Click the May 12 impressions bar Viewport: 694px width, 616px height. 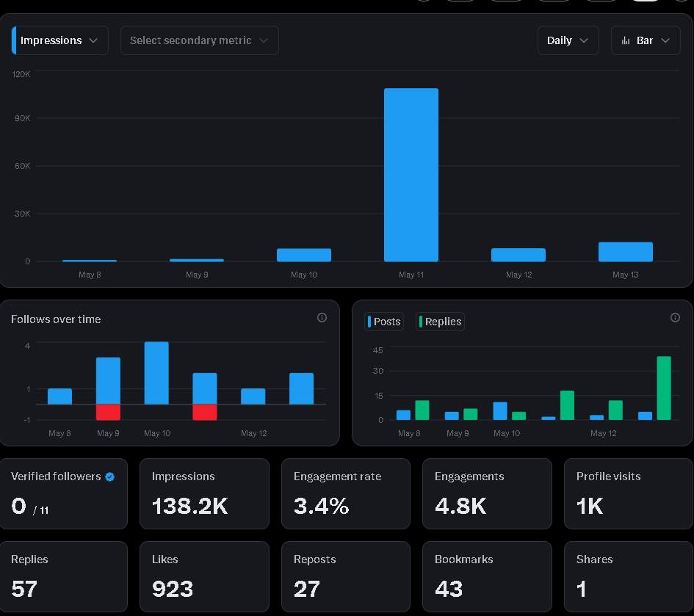(x=518, y=255)
